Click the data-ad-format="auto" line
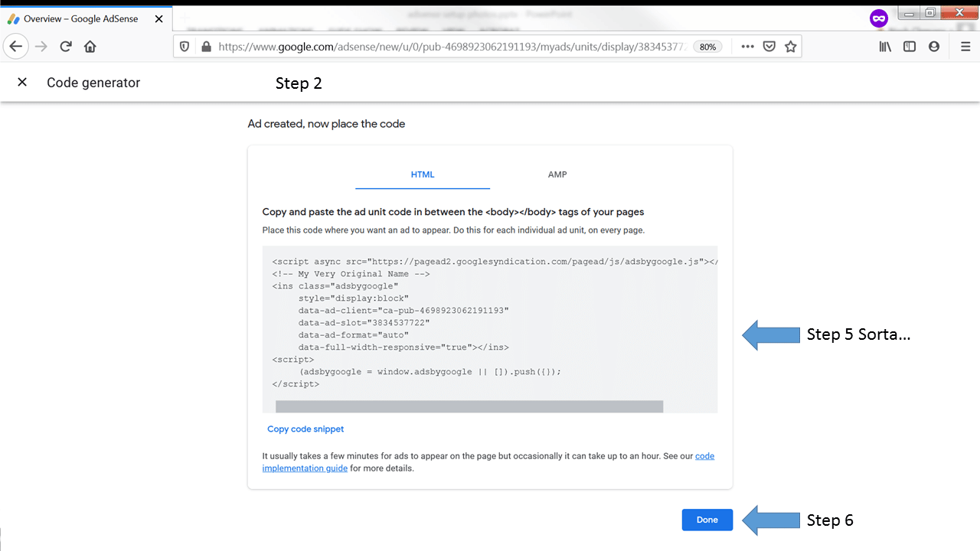980x551 pixels. tap(354, 335)
